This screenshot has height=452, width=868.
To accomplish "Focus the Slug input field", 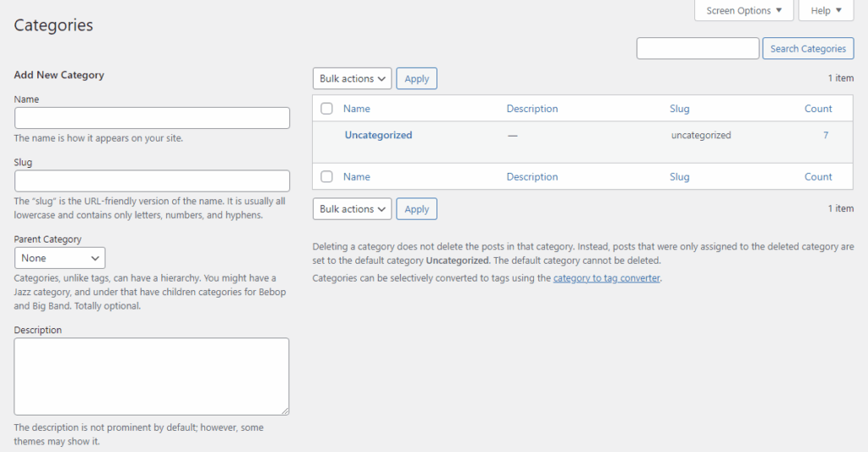I will [x=153, y=181].
